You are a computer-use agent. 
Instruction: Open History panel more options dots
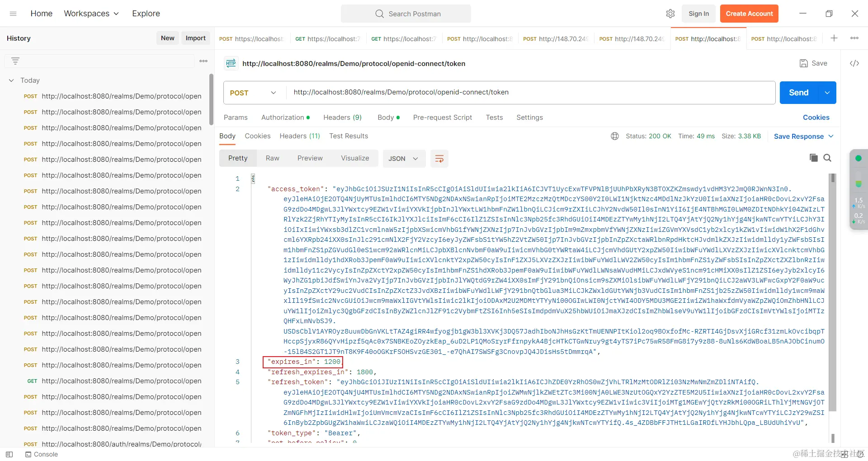click(203, 61)
